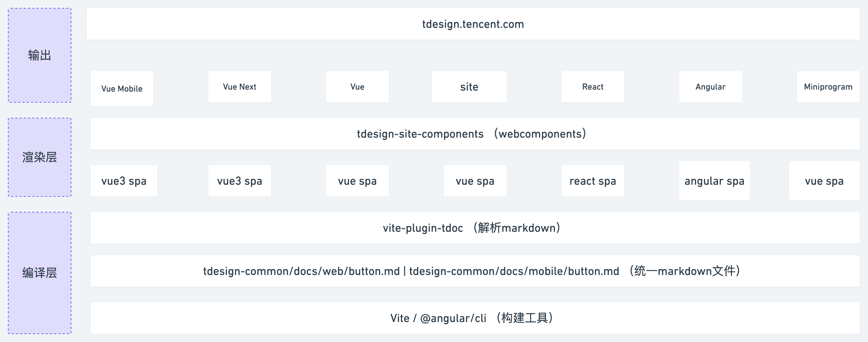The image size is (868, 342).
Task: Click the vue spa box below site
Action: click(x=475, y=181)
